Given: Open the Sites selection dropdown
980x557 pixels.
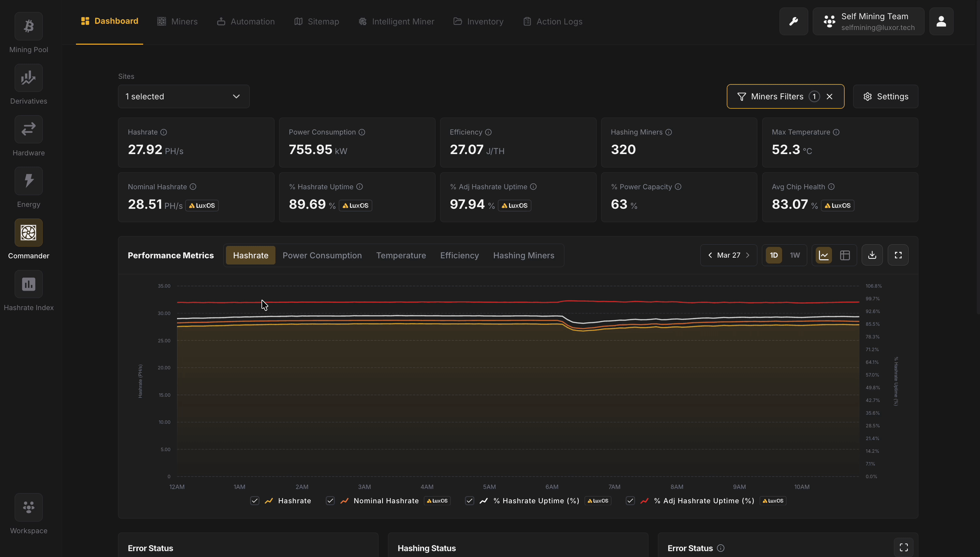Looking at the screenshot, I should tap(183, 96).
